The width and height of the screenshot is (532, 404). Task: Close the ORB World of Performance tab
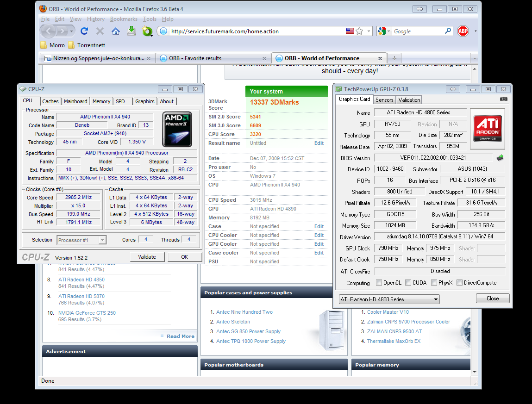(380, 58)
